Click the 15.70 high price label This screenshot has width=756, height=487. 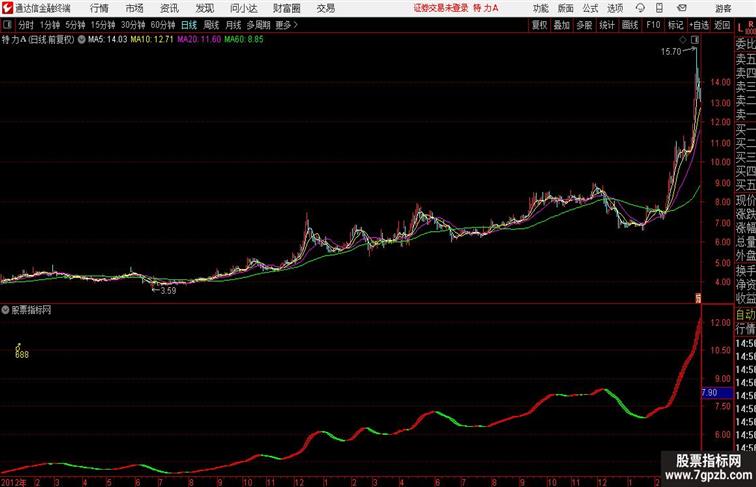[671, 52]
